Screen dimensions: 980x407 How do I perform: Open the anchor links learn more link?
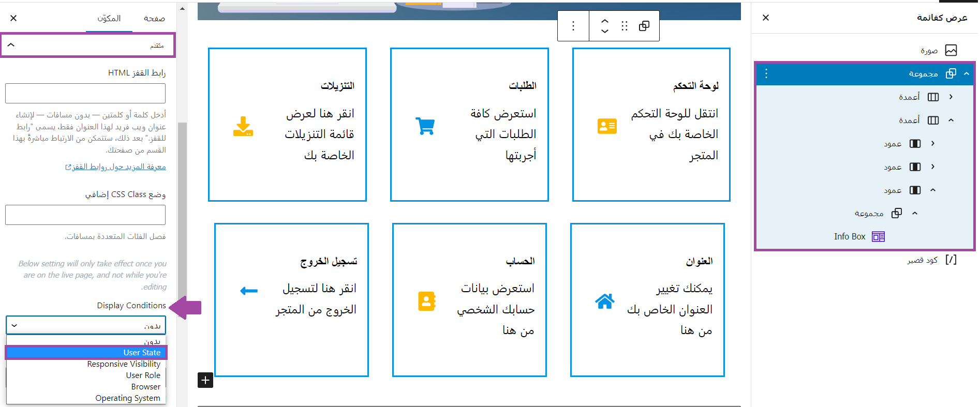(115, 167)
